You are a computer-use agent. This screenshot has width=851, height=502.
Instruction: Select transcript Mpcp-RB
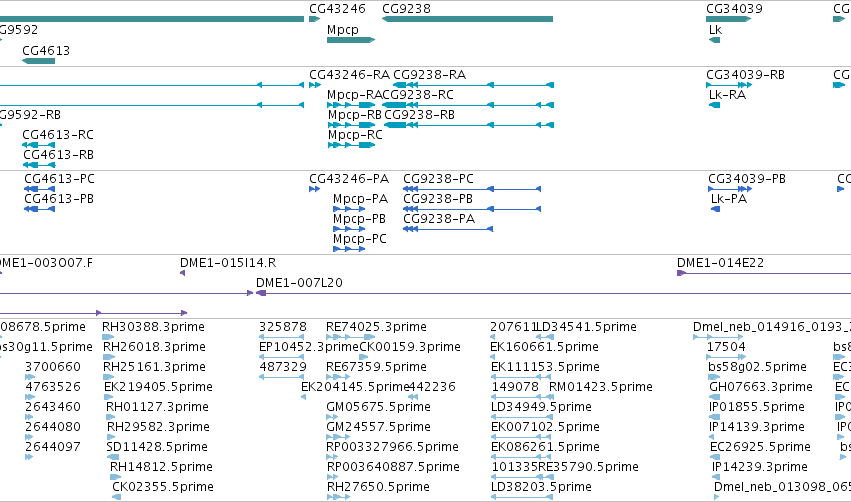click(354, 115)
